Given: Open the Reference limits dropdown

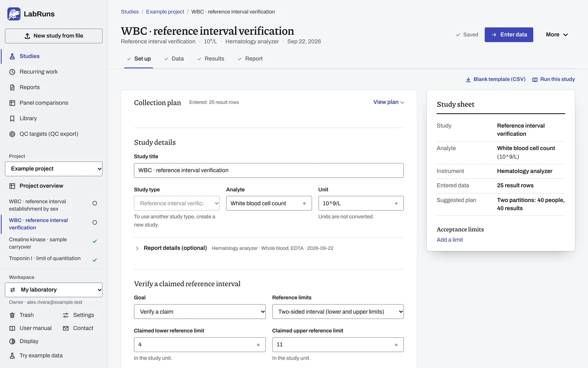Looking at the screenshot, I should coord(338,312).
